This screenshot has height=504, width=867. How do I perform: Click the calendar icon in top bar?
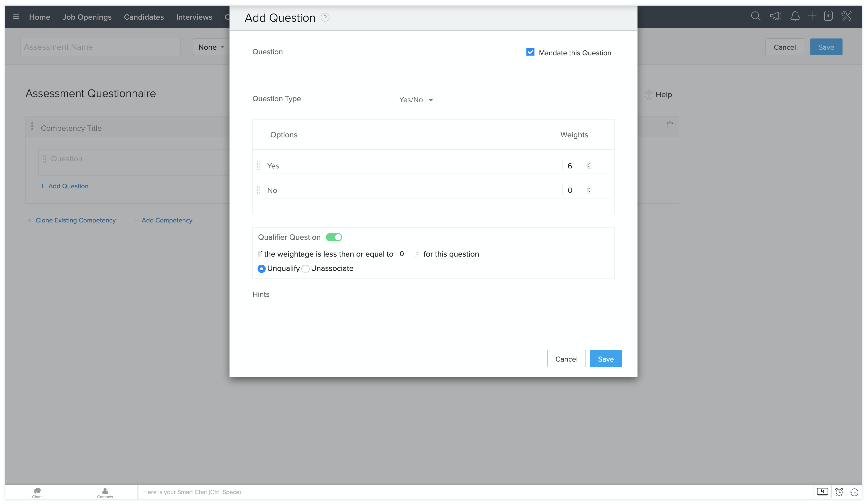(828, 16)
